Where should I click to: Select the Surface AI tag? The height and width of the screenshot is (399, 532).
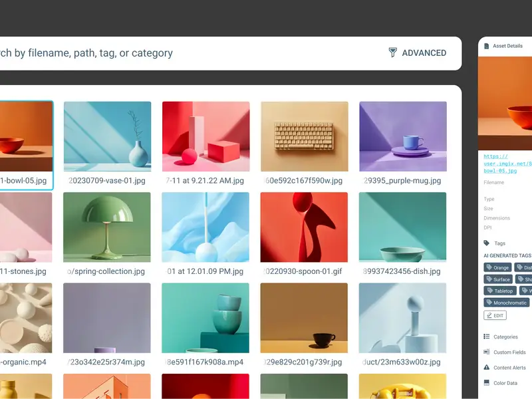click(x=498, y=279)
